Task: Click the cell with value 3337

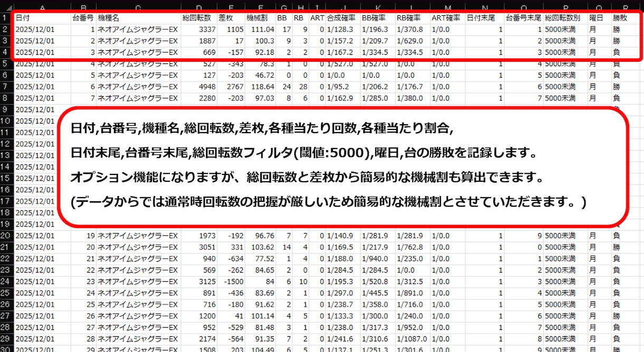Action: (198, 29)
